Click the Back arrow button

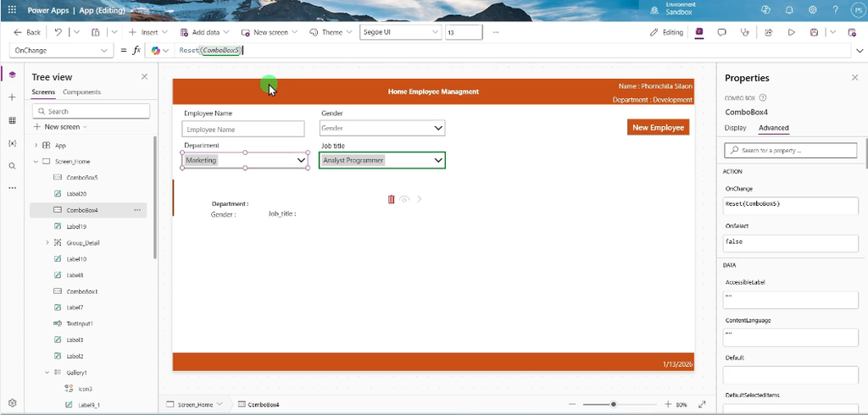(26, 33)
